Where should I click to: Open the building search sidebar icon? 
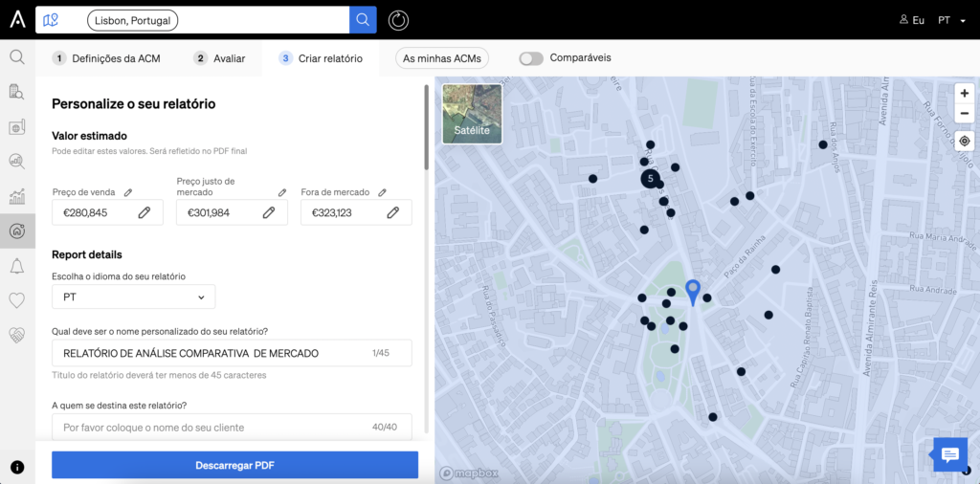17,93
